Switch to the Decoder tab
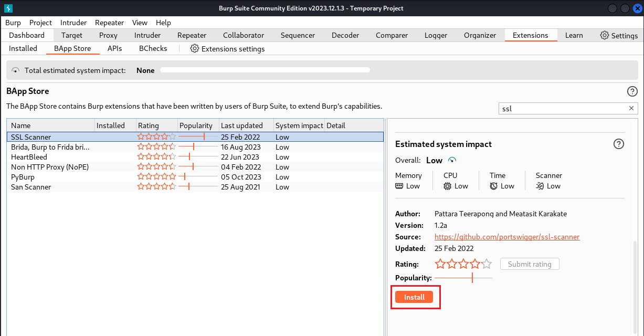 pyautogui.click(x=345, y=35)
